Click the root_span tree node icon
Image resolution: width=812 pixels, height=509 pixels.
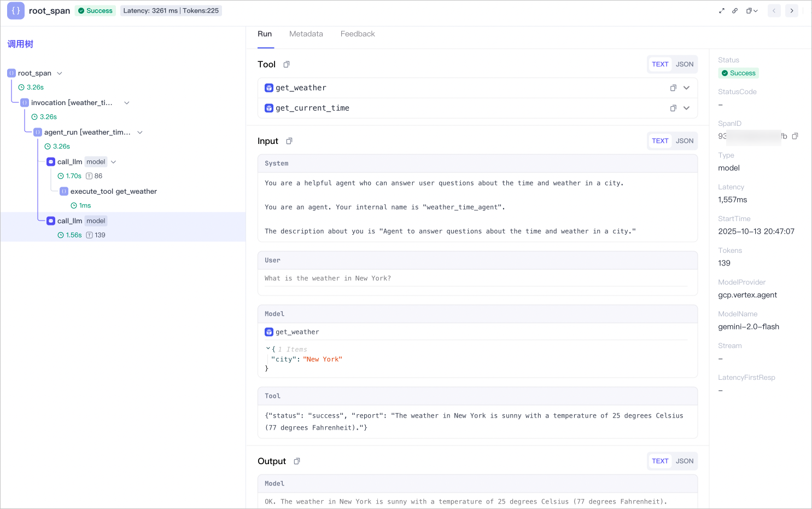pos(11,73)
